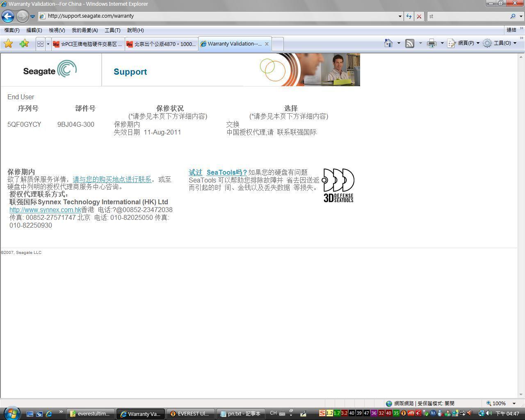Go to the Home page icon
This screenshot has width=525, height=420.
click(x=388, y=43)
